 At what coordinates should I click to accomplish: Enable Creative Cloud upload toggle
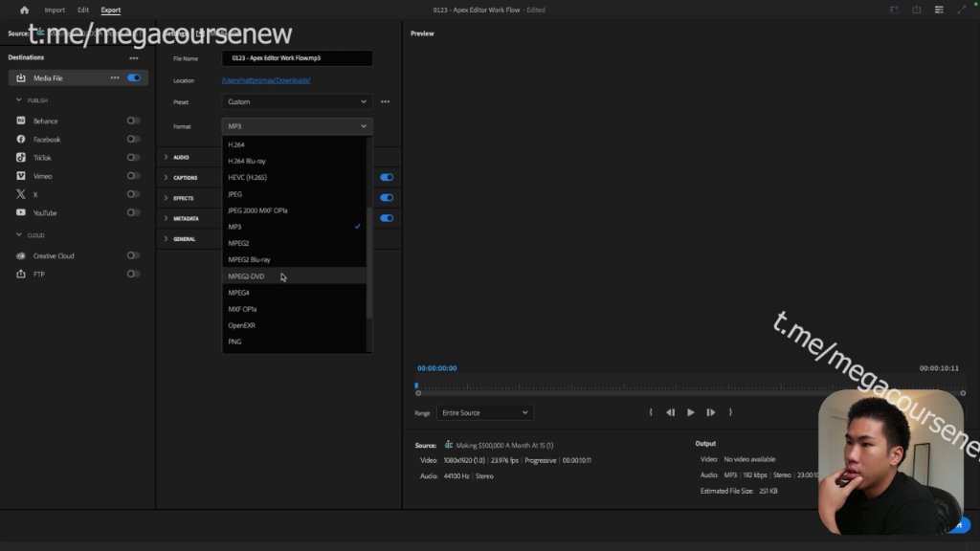(133, 255)
